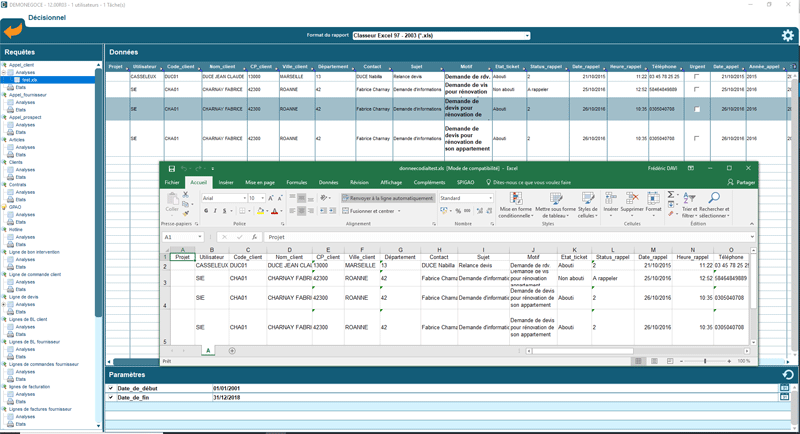Screen dimensions: 800x434
Task: Open the Format du rapport dropdown
Action: 527,36
